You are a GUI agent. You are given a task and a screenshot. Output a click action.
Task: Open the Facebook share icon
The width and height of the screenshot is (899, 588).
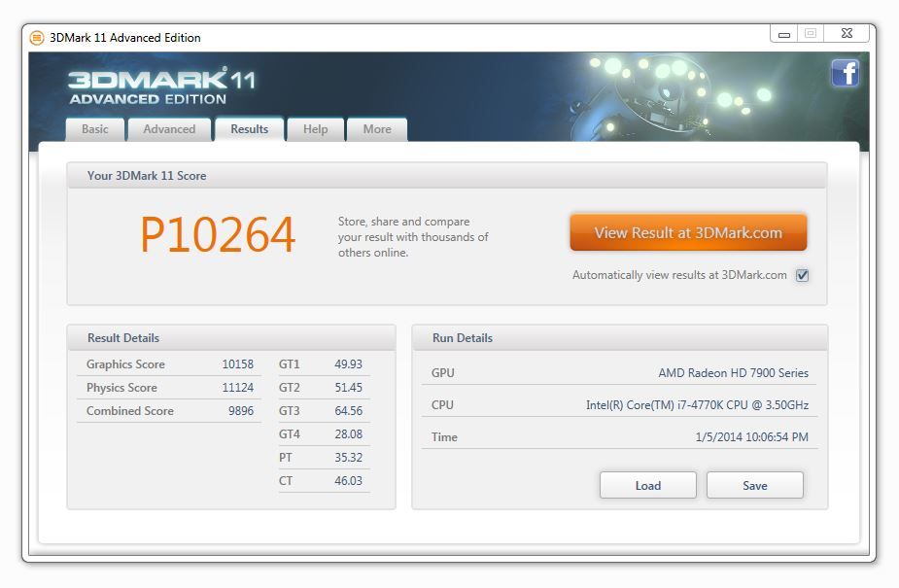coord(846,73)
